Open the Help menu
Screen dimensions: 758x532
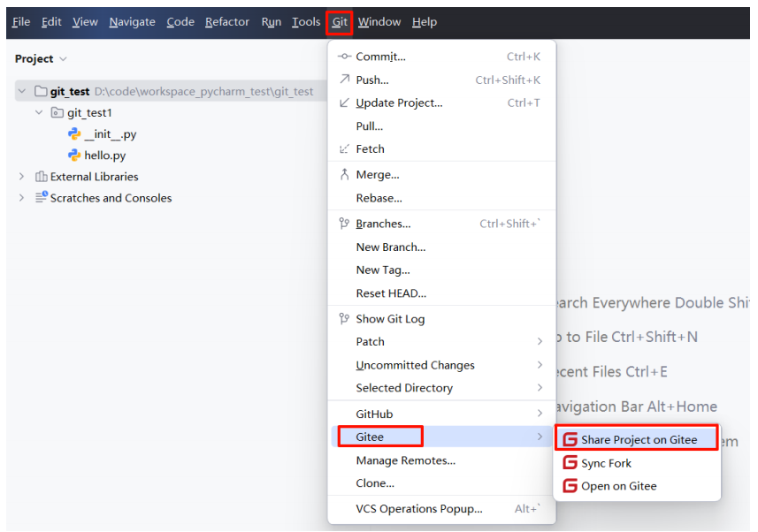point(425,22)
